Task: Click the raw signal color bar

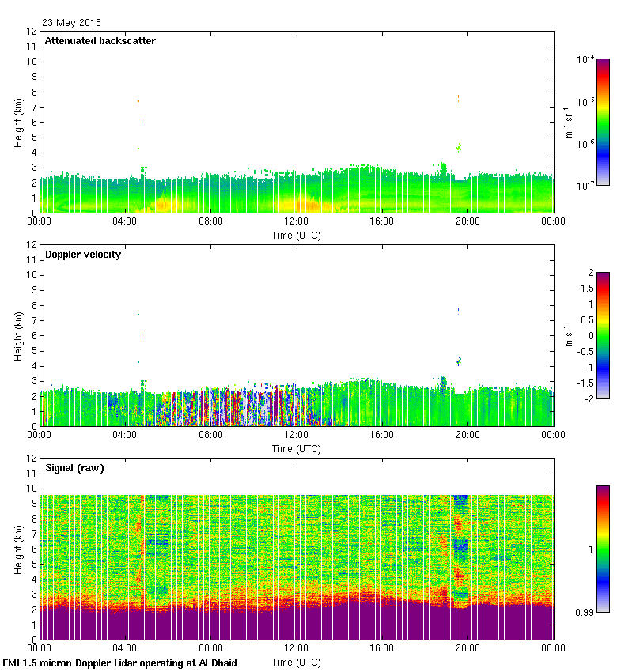Action: coord(603,549)
